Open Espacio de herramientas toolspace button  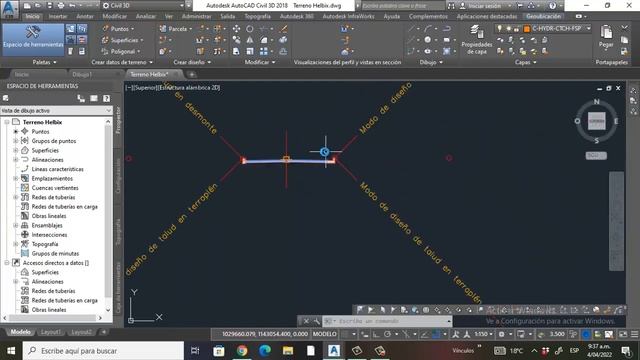tap(33, 39)
